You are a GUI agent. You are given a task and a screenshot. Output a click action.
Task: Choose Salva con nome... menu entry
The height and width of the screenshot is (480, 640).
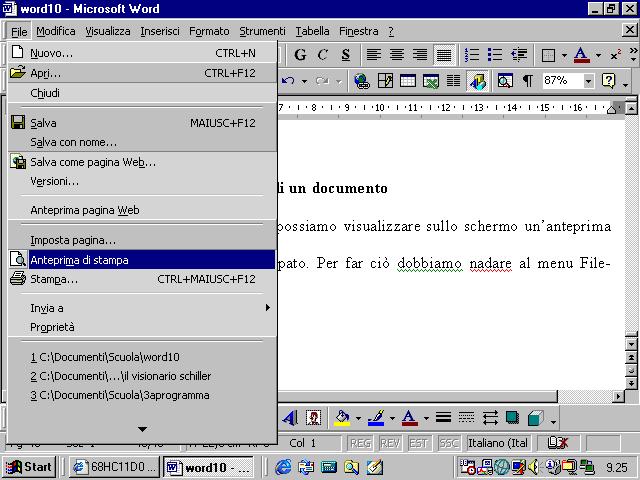pos(142,142)
